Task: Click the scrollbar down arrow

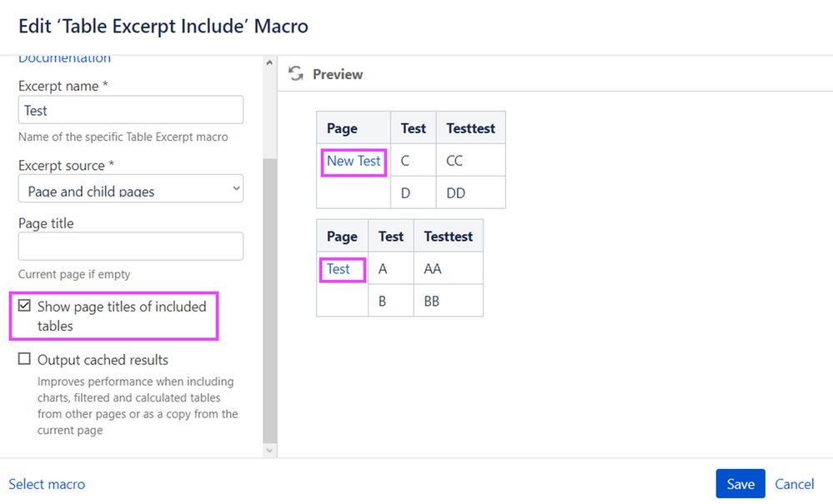Action: point(269,451)
